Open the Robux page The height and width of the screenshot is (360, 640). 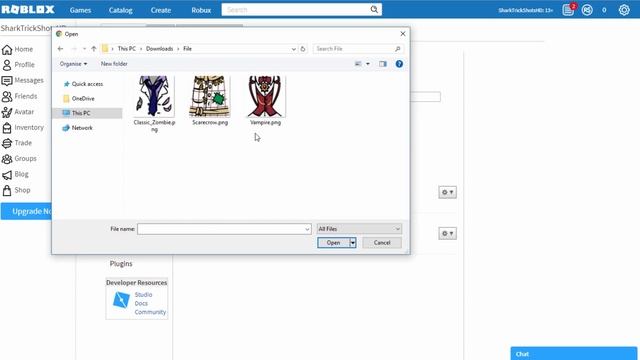click(201, 10)
